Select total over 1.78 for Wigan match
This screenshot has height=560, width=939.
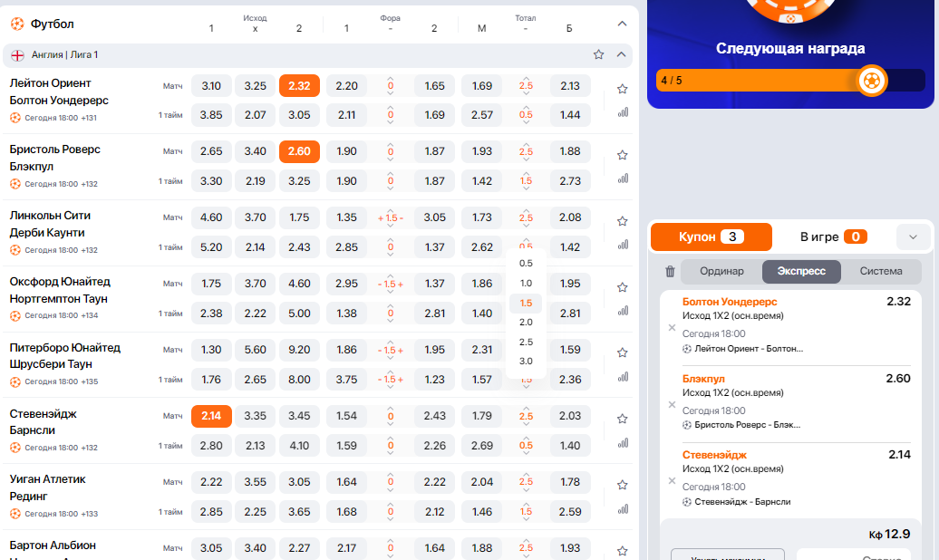click(570, 481)
